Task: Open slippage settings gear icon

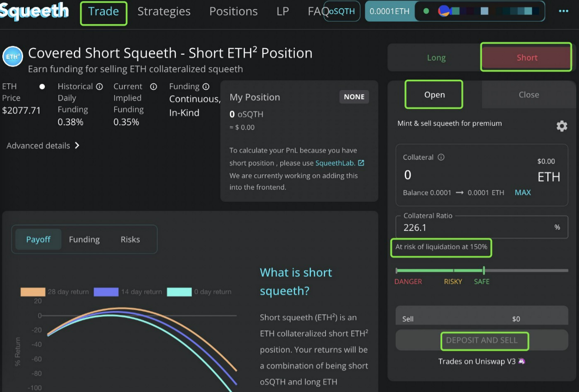Action: coord(561,126)
